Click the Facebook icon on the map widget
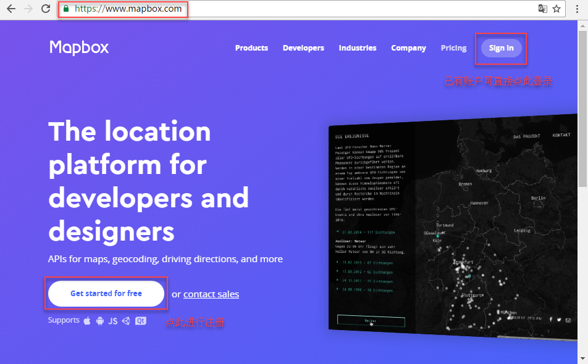The height and width of the screenshot is (364, 588). [551, 320]
